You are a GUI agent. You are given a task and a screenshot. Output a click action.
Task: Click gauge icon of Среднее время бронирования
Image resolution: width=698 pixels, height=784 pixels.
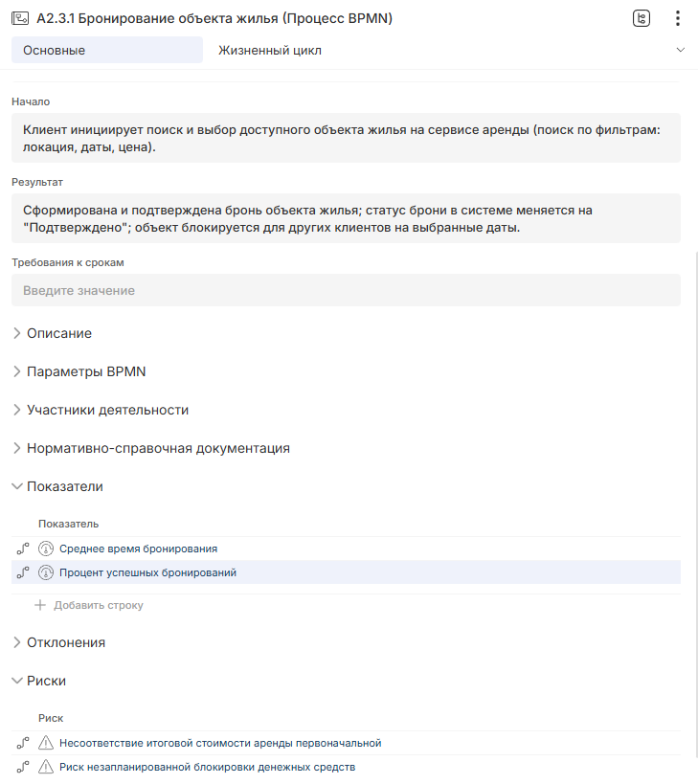coord(46,549)
